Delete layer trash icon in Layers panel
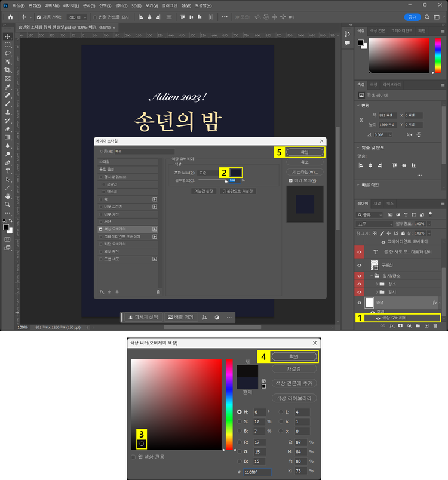This screenshot has width=448, height=480. tap(435, 326)
